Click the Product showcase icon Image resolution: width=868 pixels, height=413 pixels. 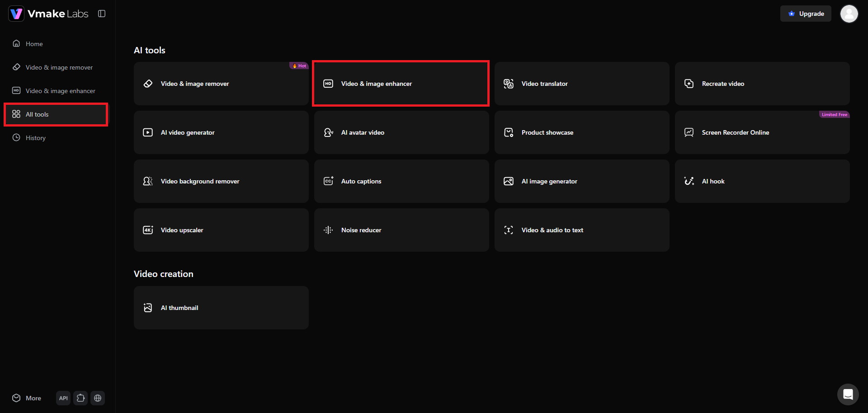pyautogui.click(x=509, y=132)
